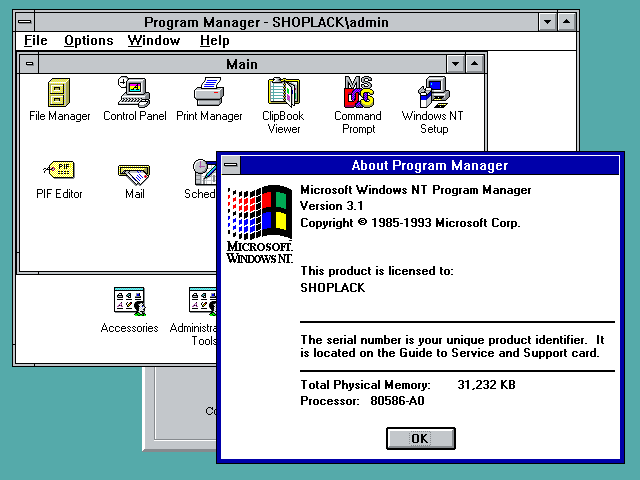Open the File menu
The width and height of the screenshot is (640, 480).
click(x=36, y=40)
